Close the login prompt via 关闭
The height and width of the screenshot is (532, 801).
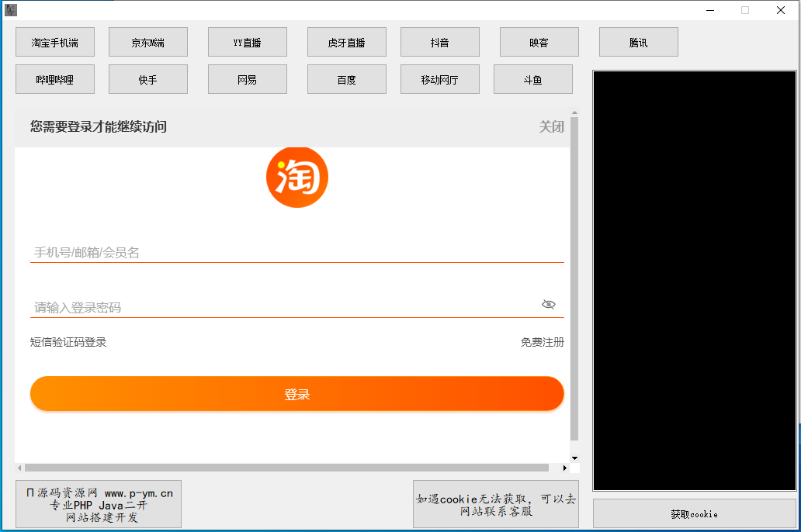click(x=552, y=126)
